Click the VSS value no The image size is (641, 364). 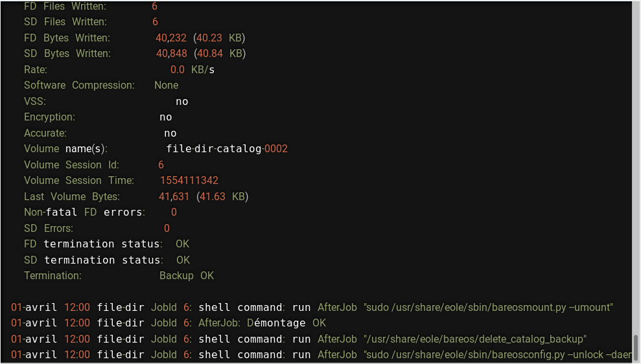point(182,102)
